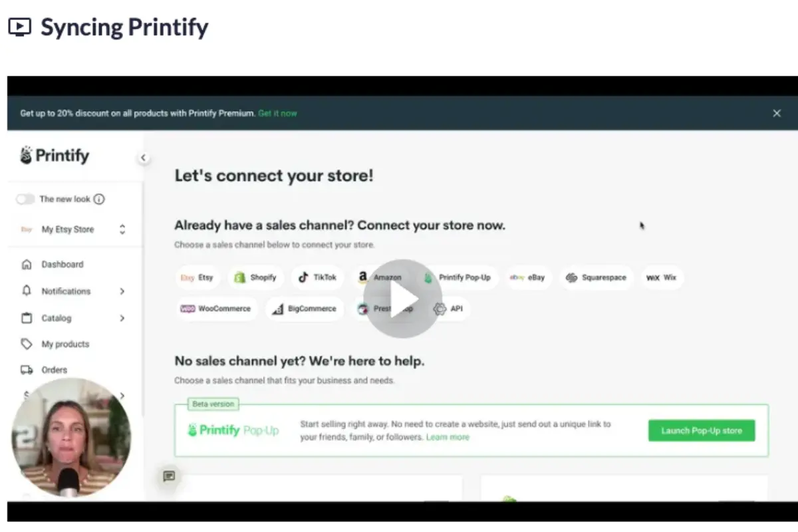Image resolution: width=798 pixels, height=532 pixels.
Task: Click the Notifications bell icon
Action: pos(27,291)
